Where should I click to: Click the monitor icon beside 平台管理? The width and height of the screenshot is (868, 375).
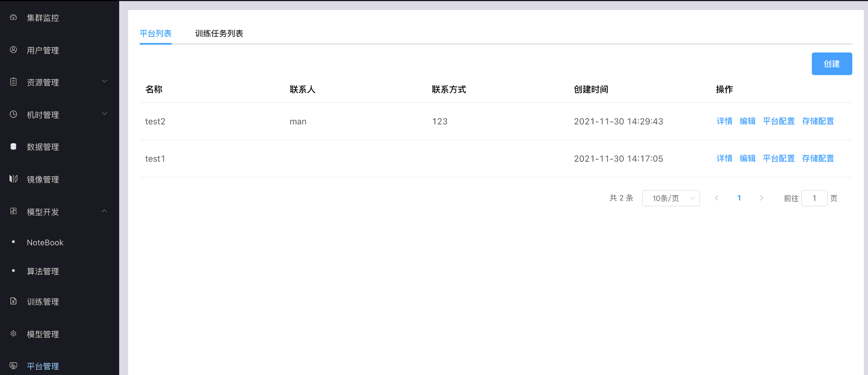[13, 366]
